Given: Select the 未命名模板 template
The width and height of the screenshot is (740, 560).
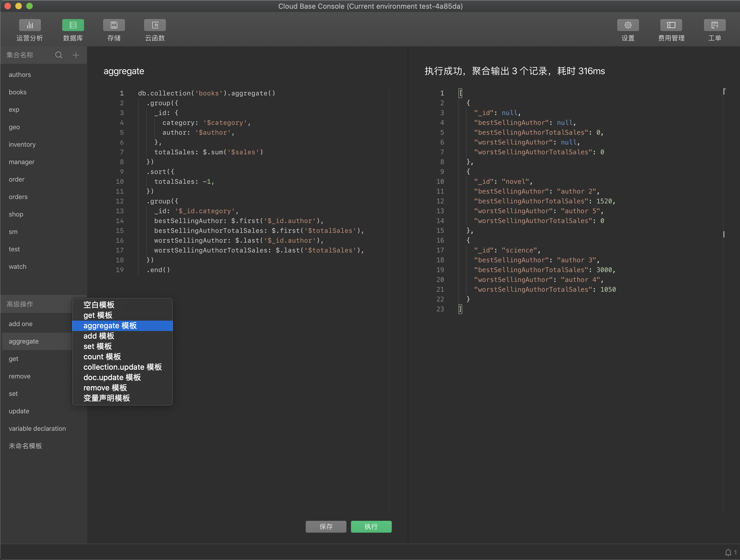Looking at the screenshot, I should click(43, 446).
